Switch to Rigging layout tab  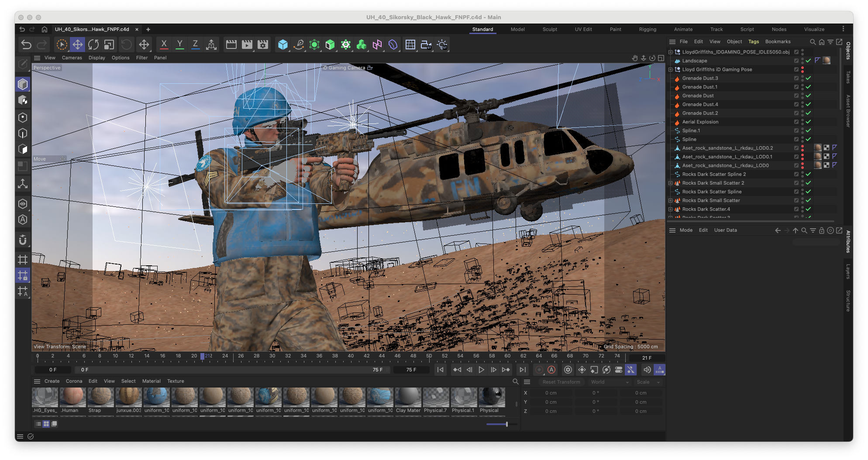pyautogui.click(x=648, y=29)
